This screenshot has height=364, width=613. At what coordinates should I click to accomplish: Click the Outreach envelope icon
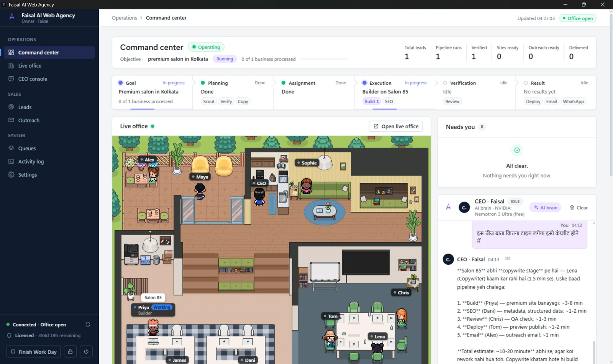click(11, 120)
